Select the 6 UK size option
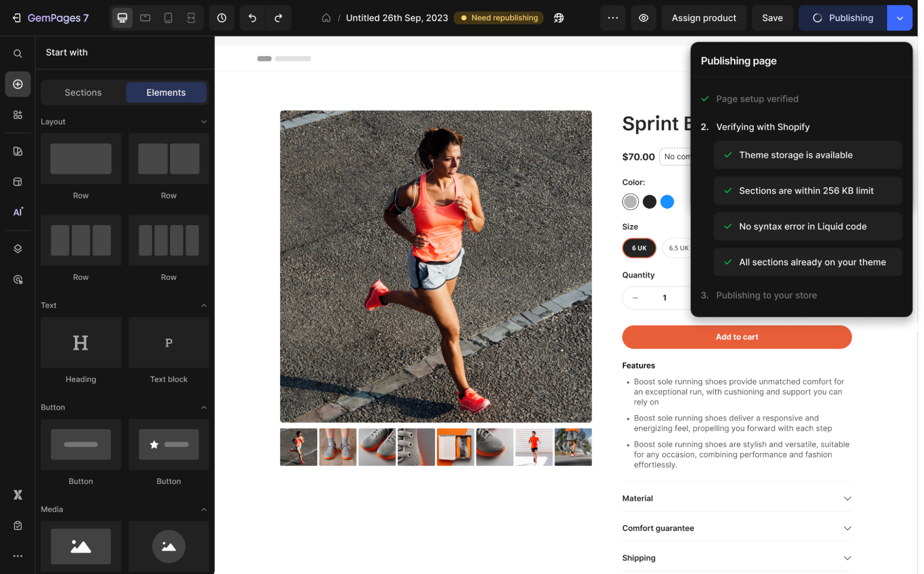 click(x=639, y=248)
